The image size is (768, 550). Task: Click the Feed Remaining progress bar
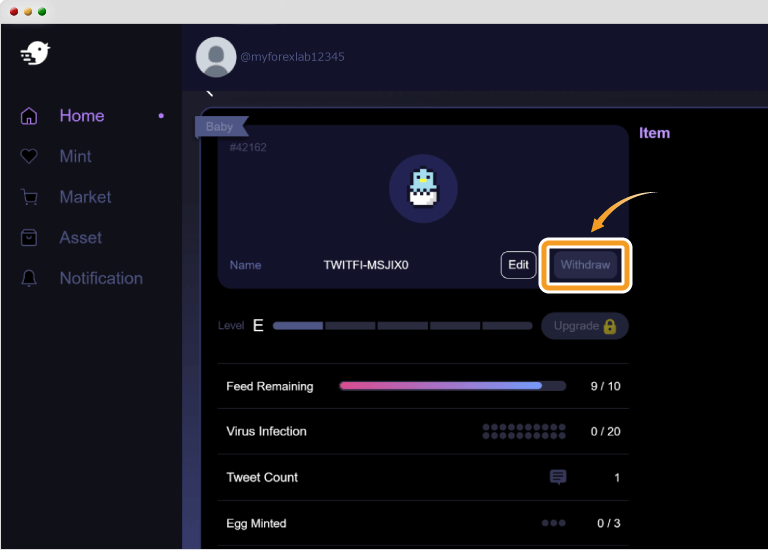point(452,386)
